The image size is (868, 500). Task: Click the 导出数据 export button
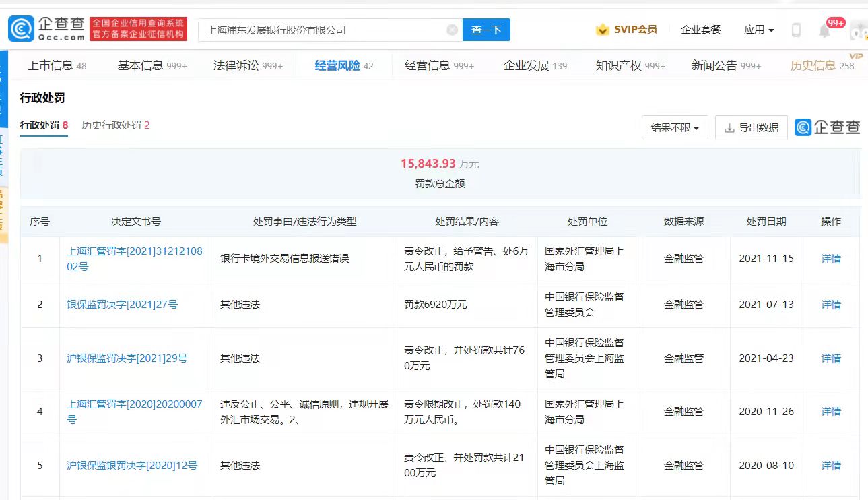click(x=752, y=127)
